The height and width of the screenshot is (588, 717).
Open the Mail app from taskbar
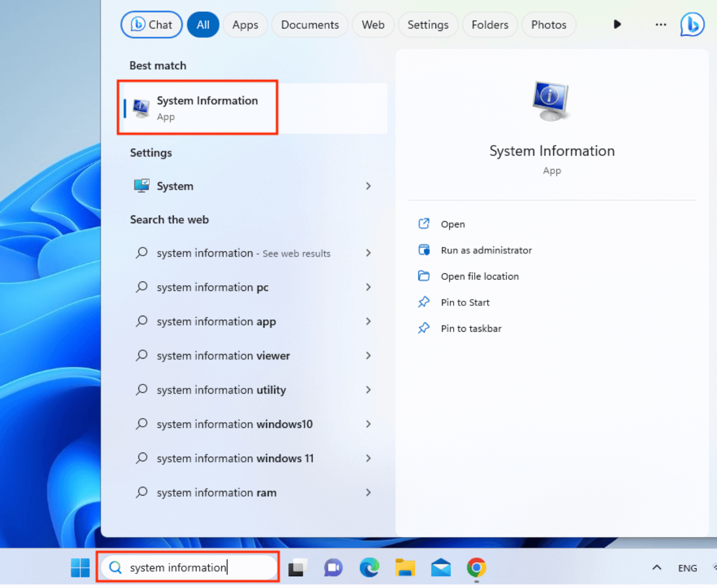tap(441, 567)
